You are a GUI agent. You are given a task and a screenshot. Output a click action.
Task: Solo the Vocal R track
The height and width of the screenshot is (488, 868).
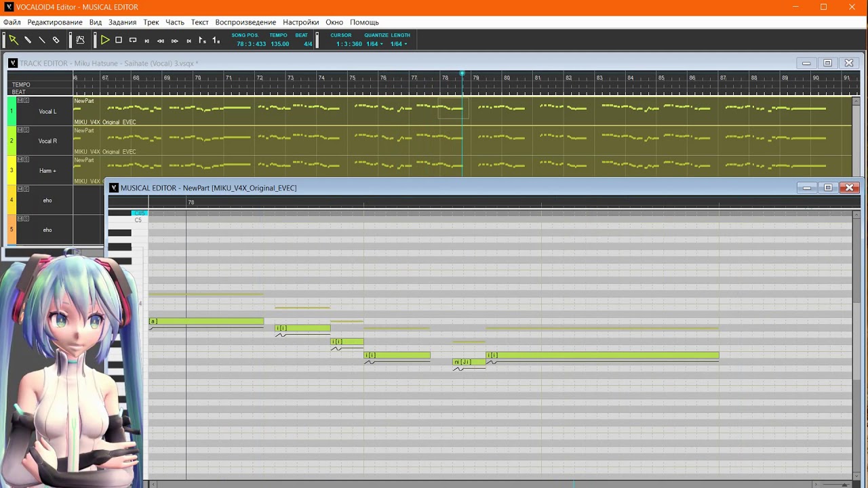(x=26, y=130)
